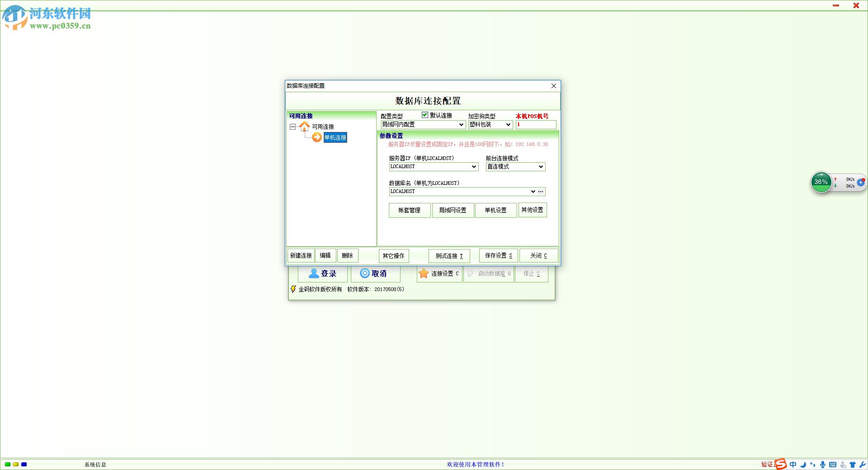Open the 加密狗类型 dropdown showing 塑料包装
The height and width of the screenshot is (470, 868).
click(x=507, y=125)
